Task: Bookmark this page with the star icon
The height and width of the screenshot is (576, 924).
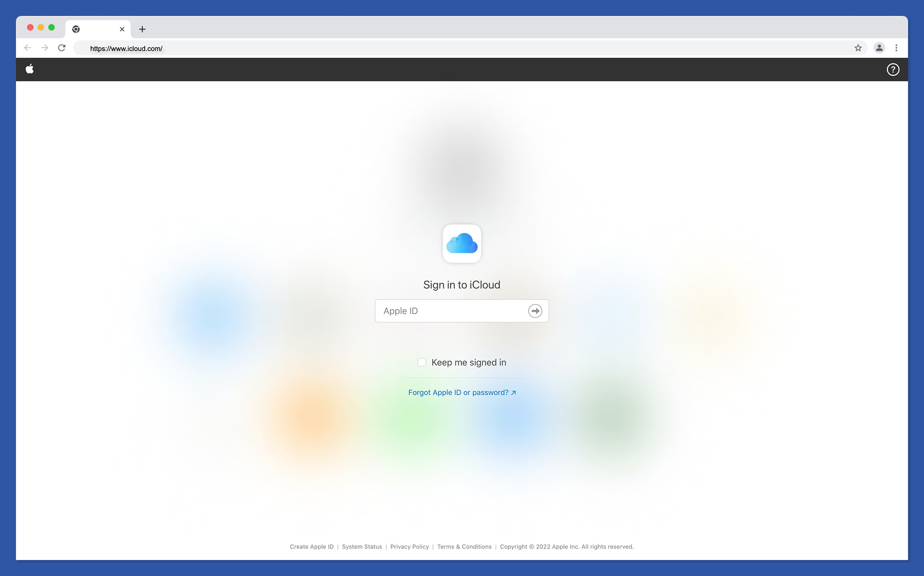Action: coord(859,48)
